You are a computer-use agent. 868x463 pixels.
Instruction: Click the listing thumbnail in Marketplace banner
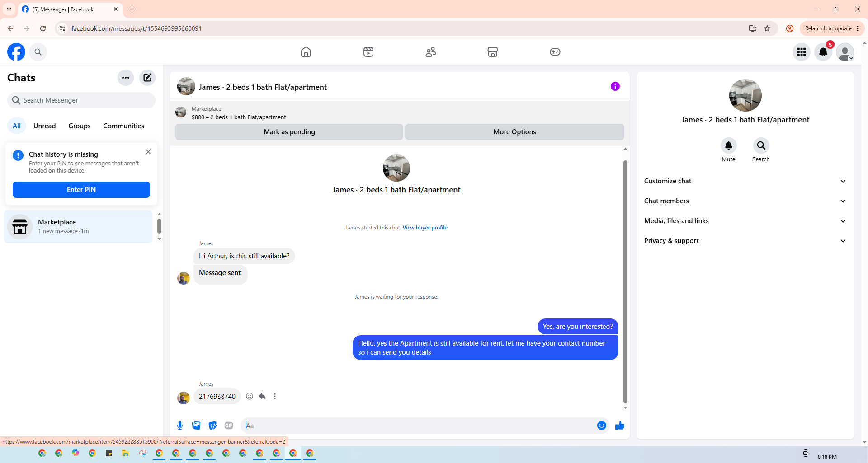pos(181,112)
